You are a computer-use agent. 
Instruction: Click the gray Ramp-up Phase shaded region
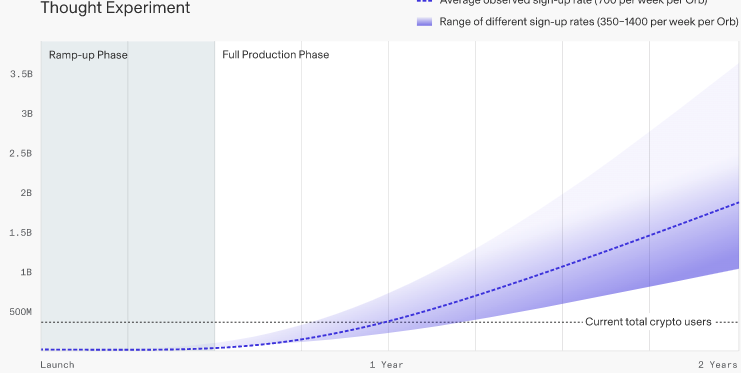coord(128,196)
